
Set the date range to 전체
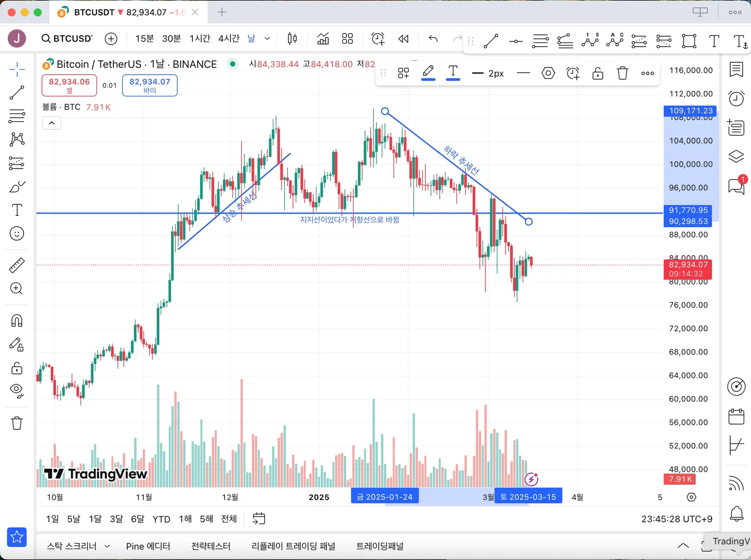click(229, 519)
